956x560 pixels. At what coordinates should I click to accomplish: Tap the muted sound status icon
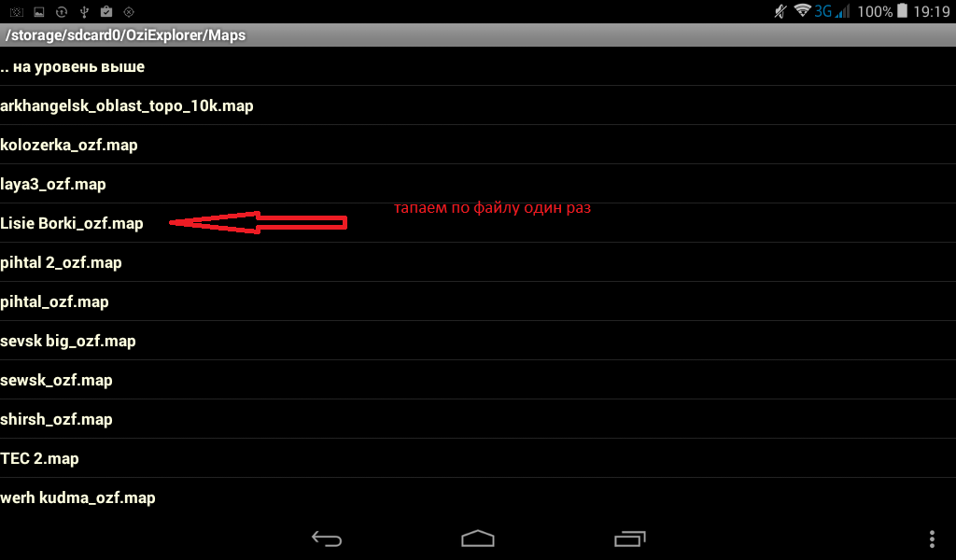point(780,11)
